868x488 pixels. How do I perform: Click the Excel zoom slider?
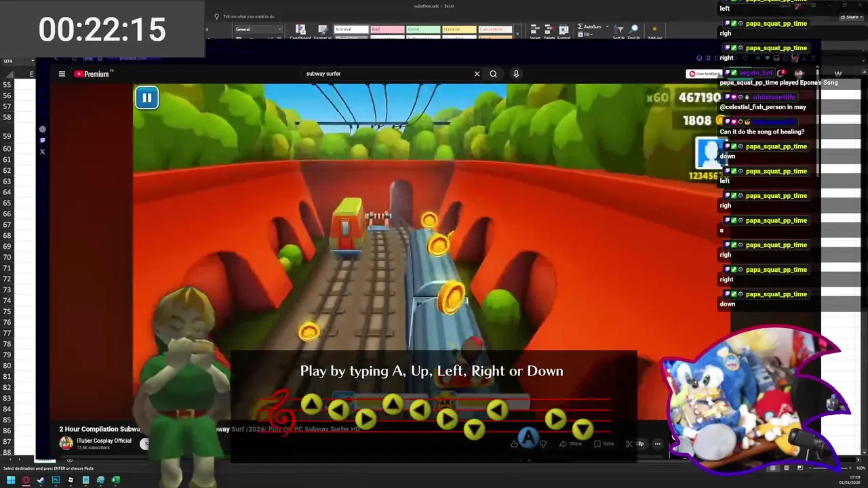[831, 468]
